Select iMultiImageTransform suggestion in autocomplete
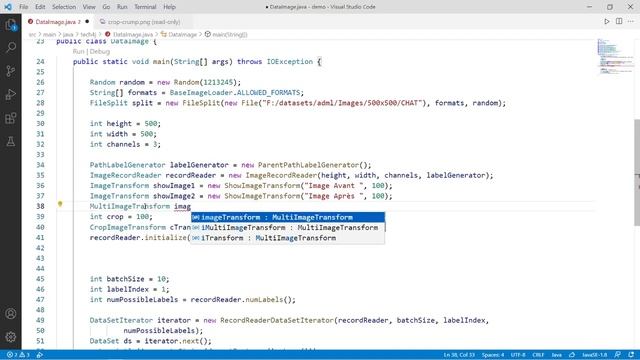 (288, 227)
